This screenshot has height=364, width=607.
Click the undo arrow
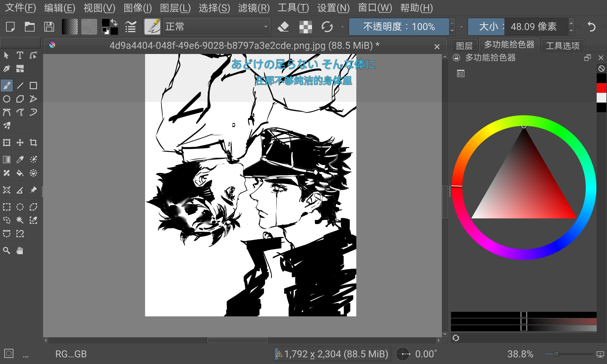pos(591,27)
